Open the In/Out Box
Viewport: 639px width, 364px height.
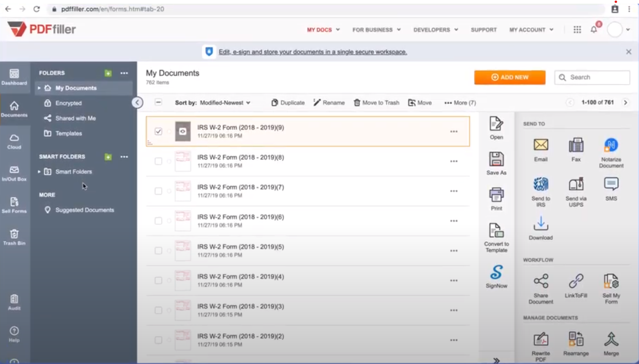tap(14, 173)
